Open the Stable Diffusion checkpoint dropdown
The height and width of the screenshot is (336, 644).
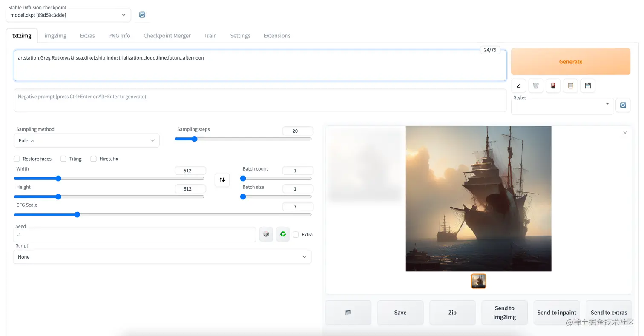click(x=68, y=15)
